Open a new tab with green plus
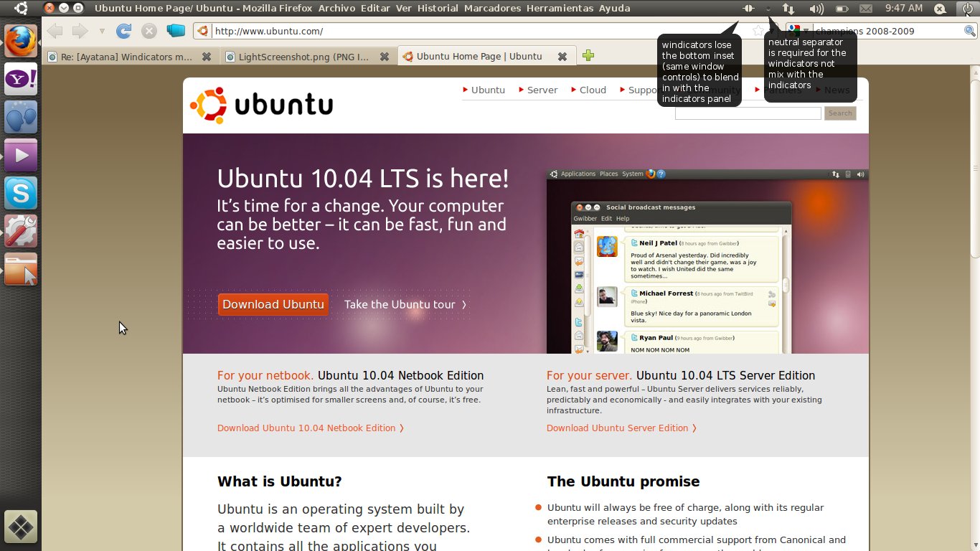This screenshot has height=551, width=980. [588, 56]
